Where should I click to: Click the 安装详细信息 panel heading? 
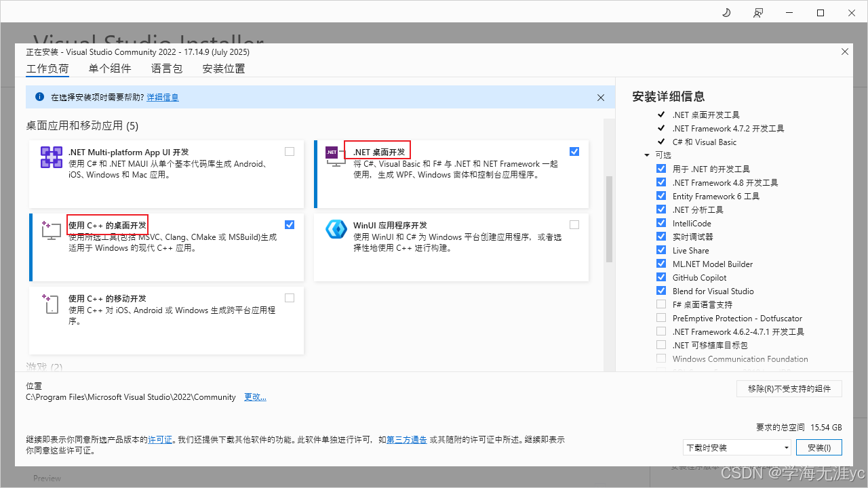click(x=669, y=96)
